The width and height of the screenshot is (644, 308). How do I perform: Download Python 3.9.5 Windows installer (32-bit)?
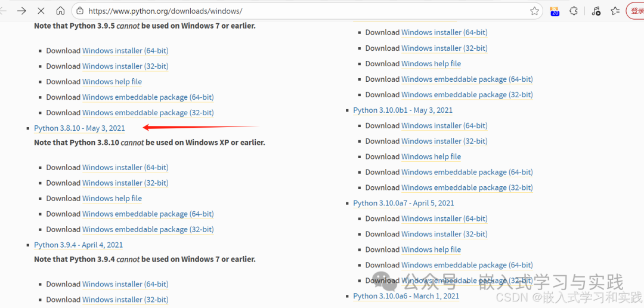(125, 66)
